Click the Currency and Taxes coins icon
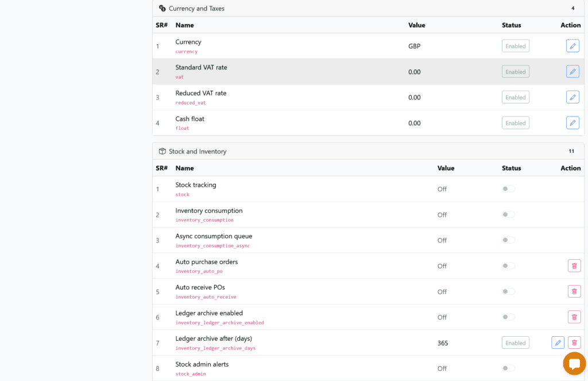This screenshot has height=381, width=588. click(162, 8)
